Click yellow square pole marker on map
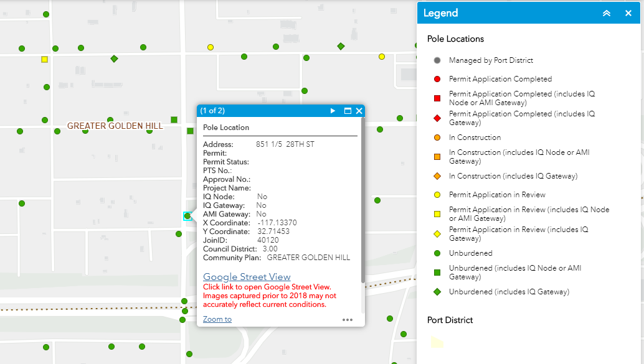Viewport: 644px width, 364px height. (x=44, y=60)
